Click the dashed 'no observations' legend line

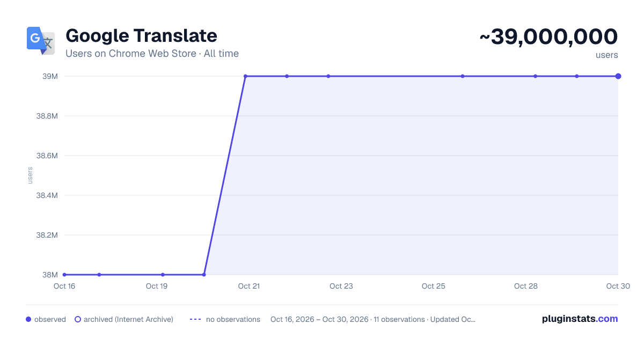click(x=195, y=319)
